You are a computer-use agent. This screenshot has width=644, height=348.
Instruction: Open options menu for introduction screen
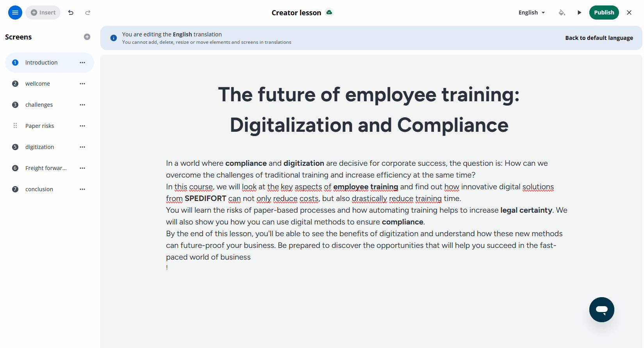pos(82,63)
